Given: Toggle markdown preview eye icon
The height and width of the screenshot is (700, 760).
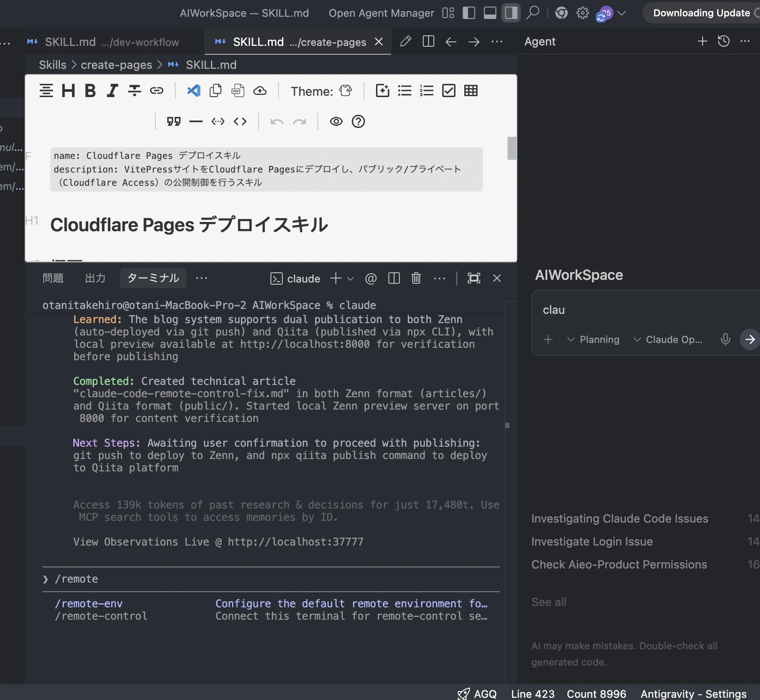Looking at the screenshot, I should 336,121.
